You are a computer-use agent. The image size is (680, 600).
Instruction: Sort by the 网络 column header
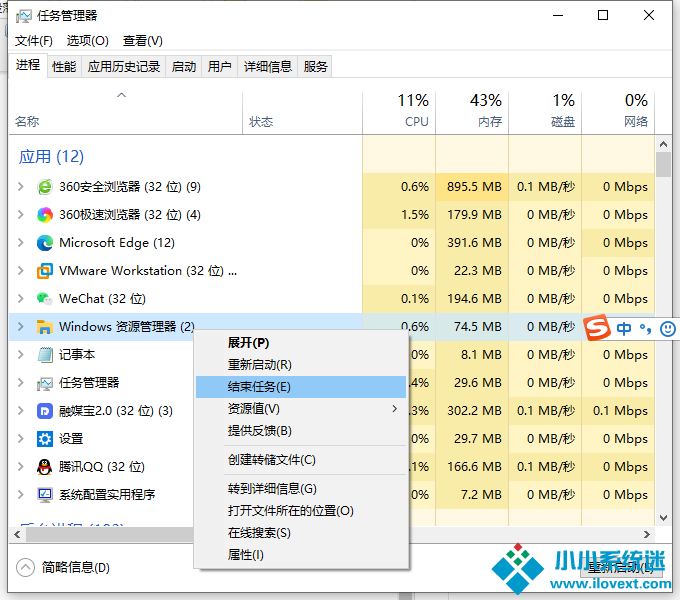pyautogui.click(x=618, y=112)
